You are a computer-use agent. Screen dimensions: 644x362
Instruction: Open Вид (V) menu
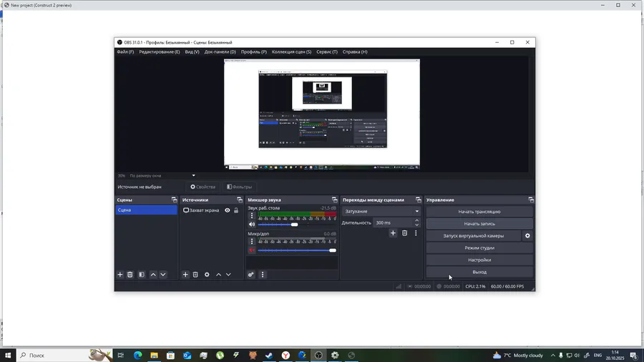tap(192, 52)
